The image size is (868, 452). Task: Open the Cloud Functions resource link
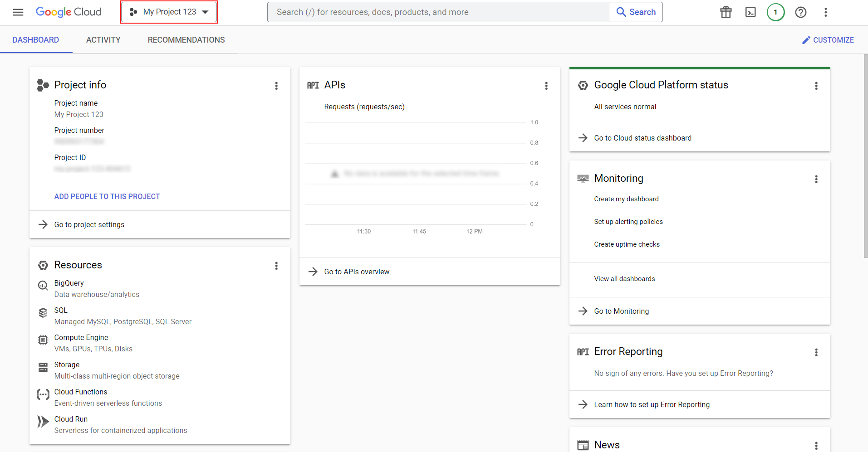[x=81, y=392]
